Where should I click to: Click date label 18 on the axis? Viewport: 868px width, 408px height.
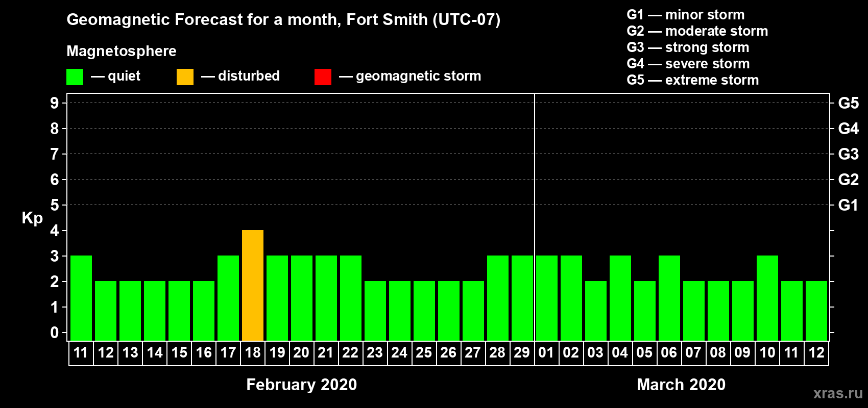click(253, 353)
